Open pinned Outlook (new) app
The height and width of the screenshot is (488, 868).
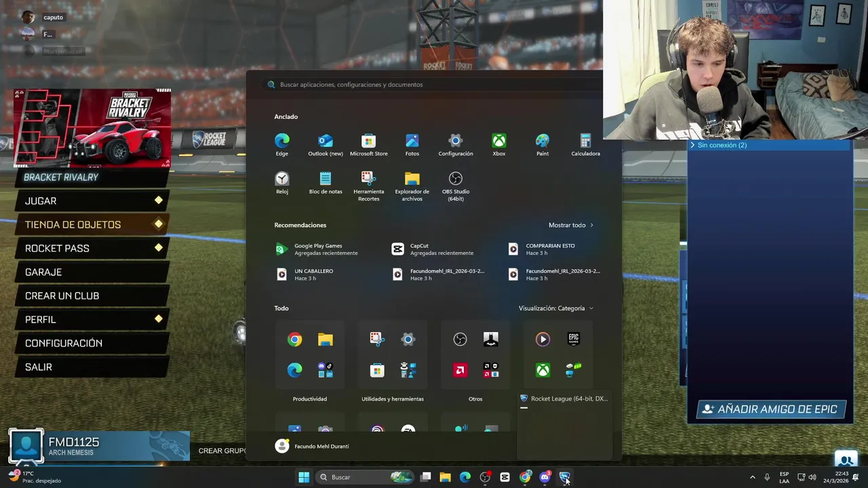pos(325,145)
